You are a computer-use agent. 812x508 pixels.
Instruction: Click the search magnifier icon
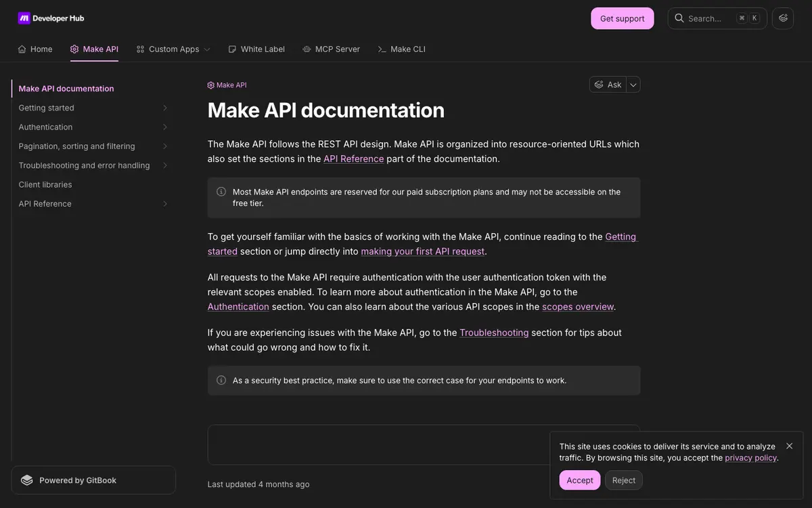(x=679, y=18)
